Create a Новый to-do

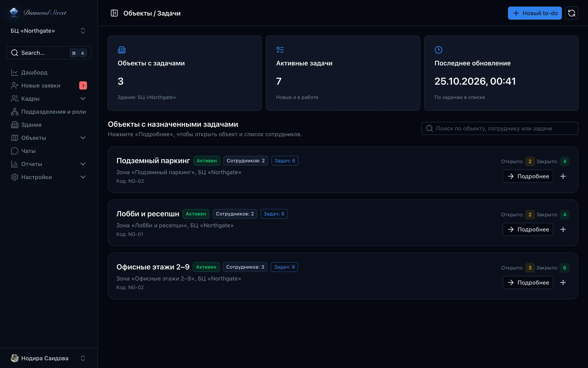pyautogui.click(x=535, y=13)
